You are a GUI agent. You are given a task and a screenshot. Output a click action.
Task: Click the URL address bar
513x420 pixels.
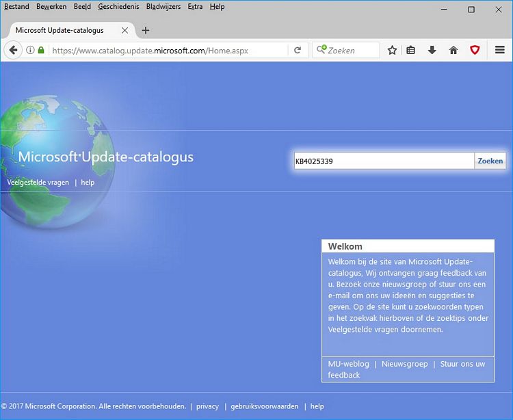[168, 51]
